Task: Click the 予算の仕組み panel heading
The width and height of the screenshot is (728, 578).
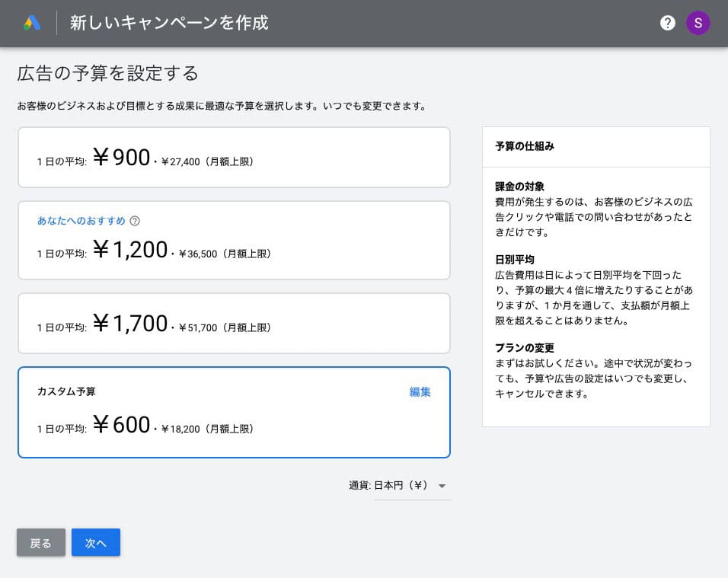Action: pyautogui.click(x=525, y=146)
